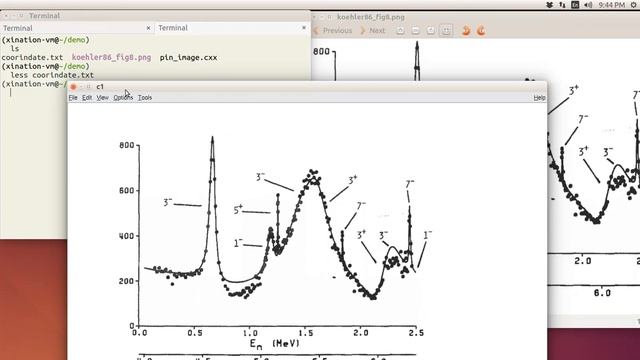Toggle best fit icon in image viewer
The height and width of the screenshot is (360, 640).
pos(446,31)
